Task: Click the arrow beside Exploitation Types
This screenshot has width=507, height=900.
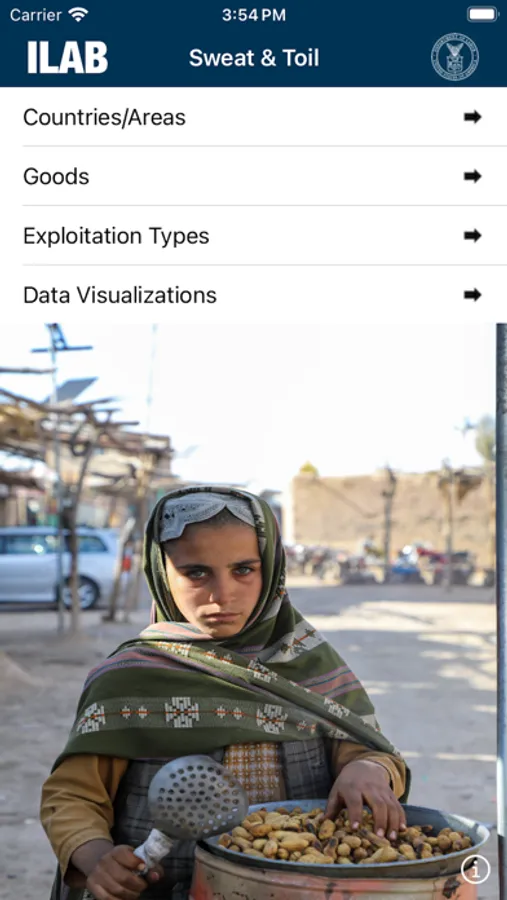Action: pyautogui.click(x=473, y=235)
